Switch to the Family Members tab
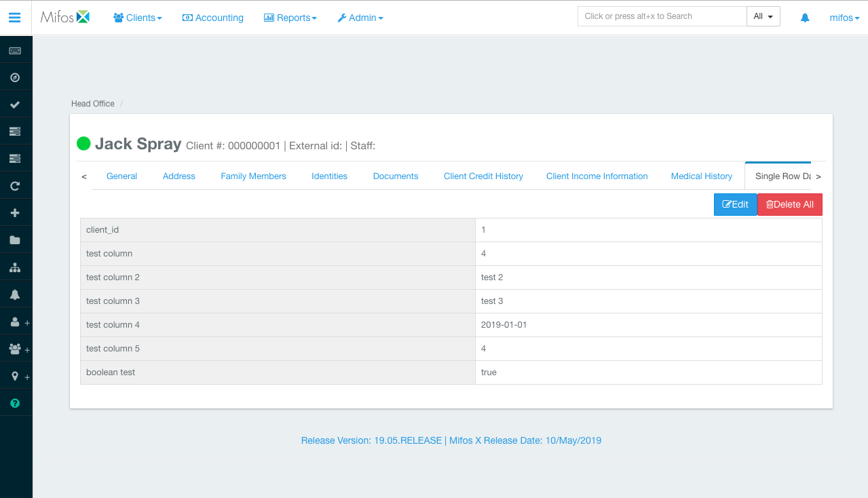 tap(253, 176)
